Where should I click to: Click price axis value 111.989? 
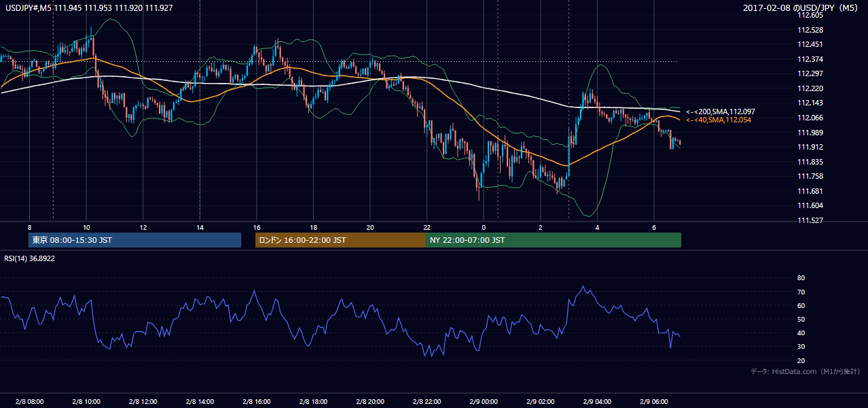click(809, 133)
